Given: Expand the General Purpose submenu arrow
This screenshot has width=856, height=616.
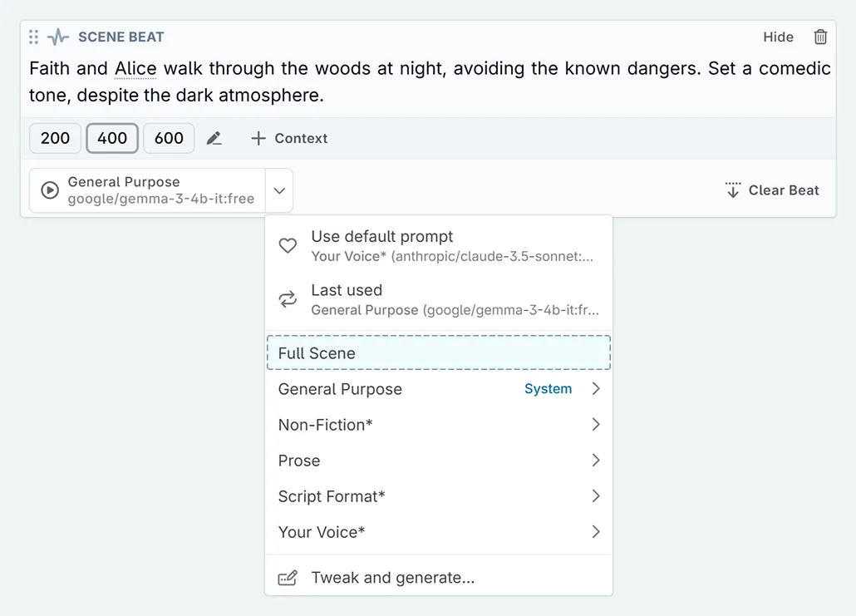Looking at the screenshot, I should point(596,389).
